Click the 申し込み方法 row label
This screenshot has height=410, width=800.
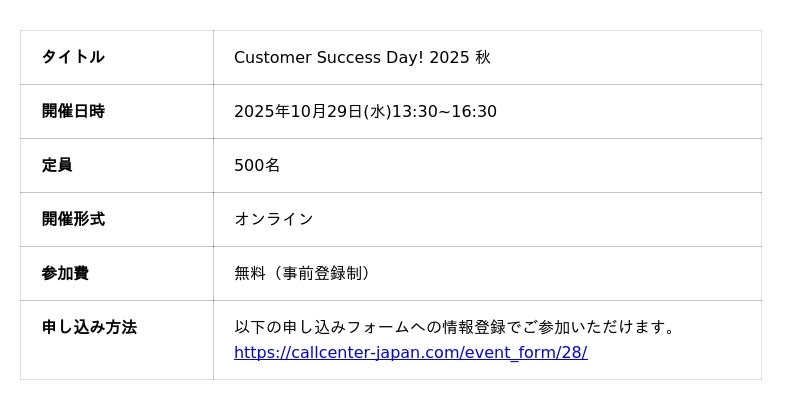tap(89, 327)
